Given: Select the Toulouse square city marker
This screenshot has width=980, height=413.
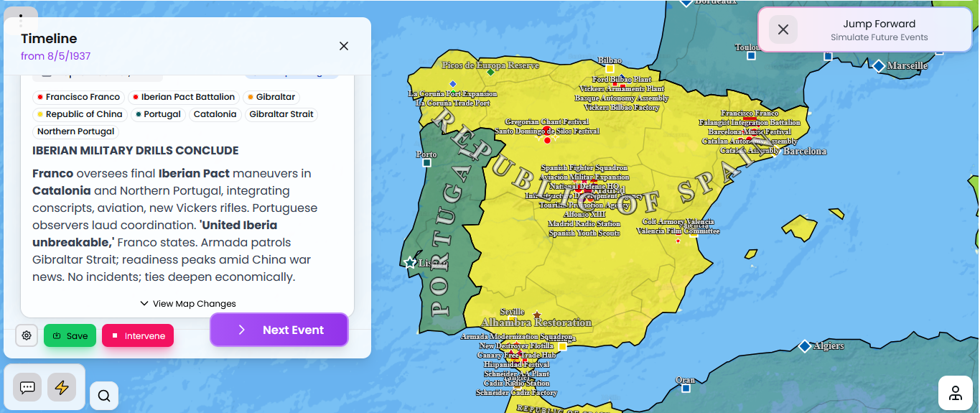Looking at the screenshot, I should click(751, 55).
